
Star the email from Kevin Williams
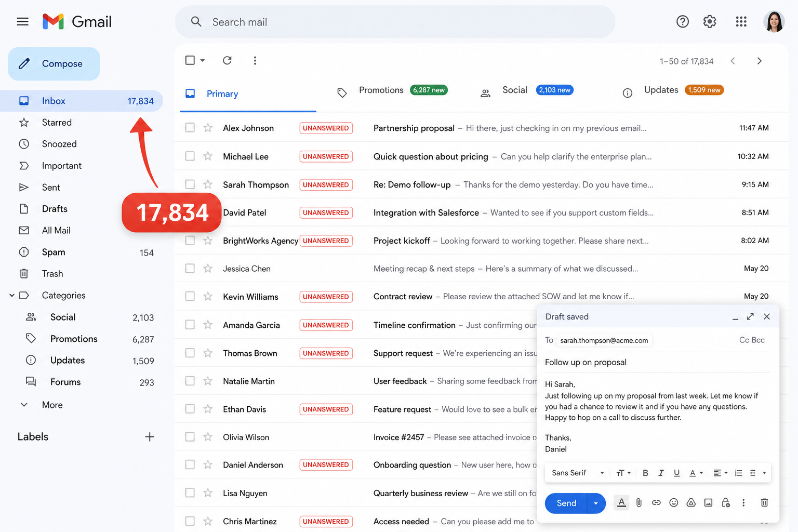click(208, 296)
